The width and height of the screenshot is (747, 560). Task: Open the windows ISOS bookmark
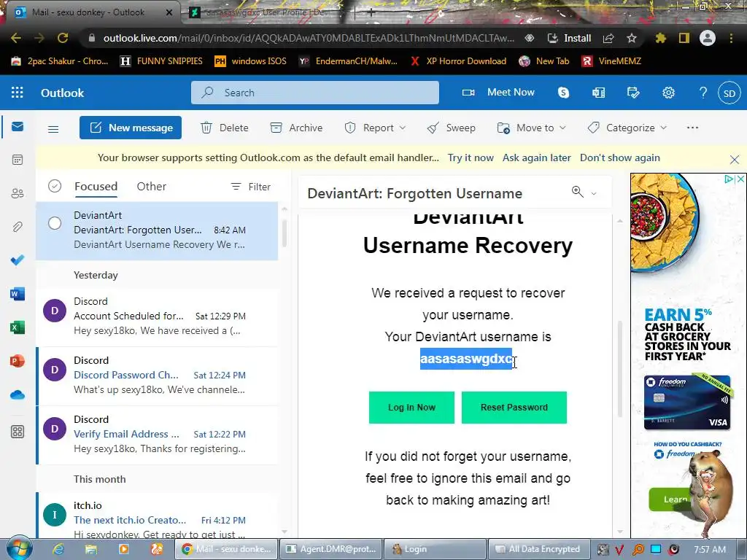pyautogui.click(x=251, y=61)
